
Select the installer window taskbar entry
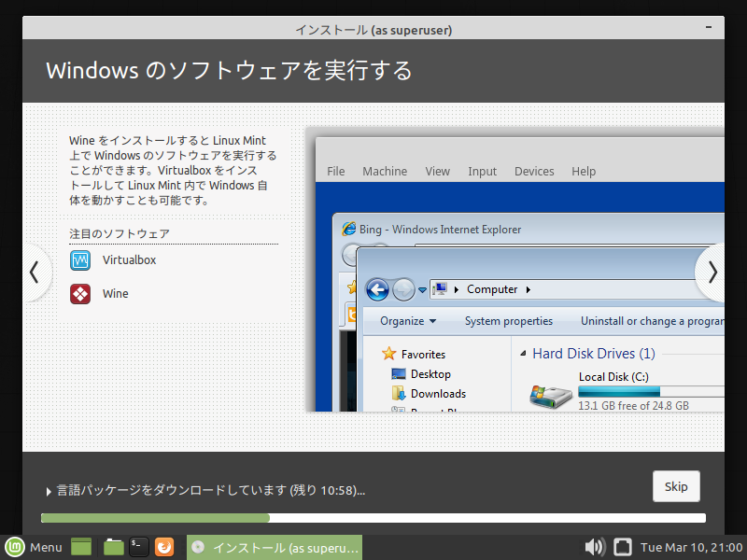[x=275, y=548]
